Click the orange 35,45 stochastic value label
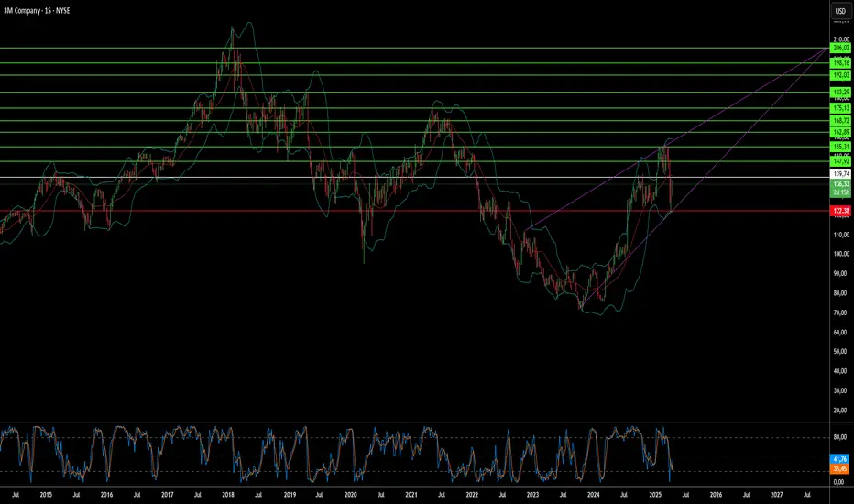Screen dimensions: 854x504 click(x=840, y=468)
